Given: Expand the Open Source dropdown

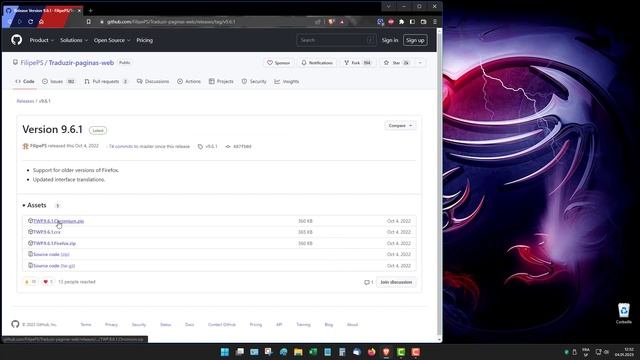Looking at the screenshot, I should (x=112, y=40).
